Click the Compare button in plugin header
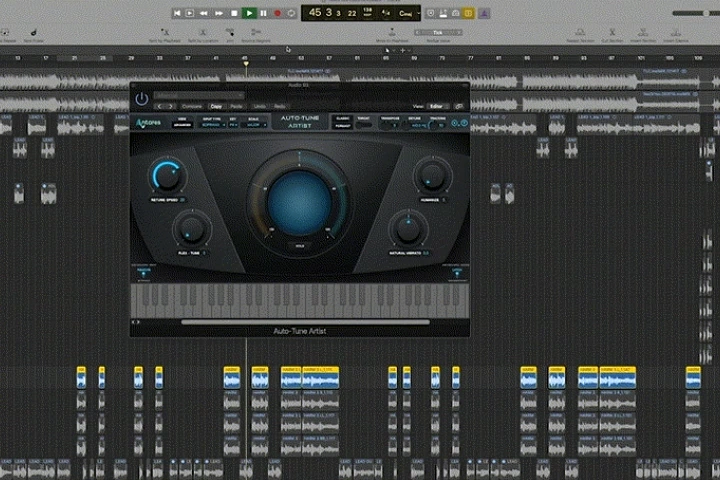The image size is (720, 480). point(192,107)
